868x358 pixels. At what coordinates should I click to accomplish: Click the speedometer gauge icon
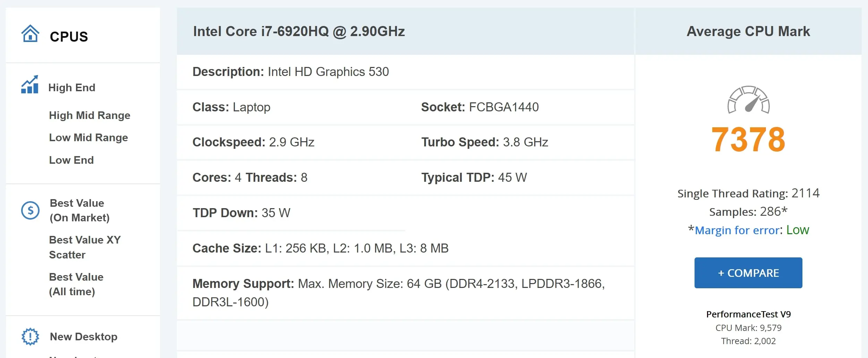(748, 100)
